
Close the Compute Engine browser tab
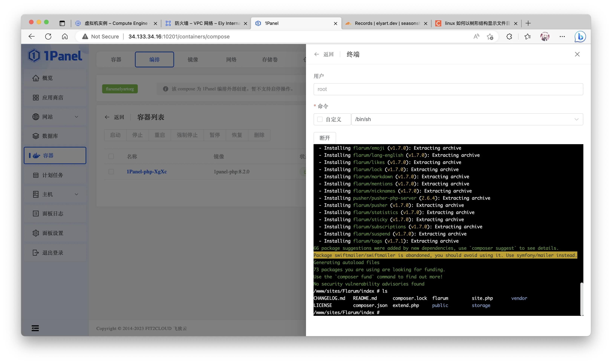pos(155,24)
